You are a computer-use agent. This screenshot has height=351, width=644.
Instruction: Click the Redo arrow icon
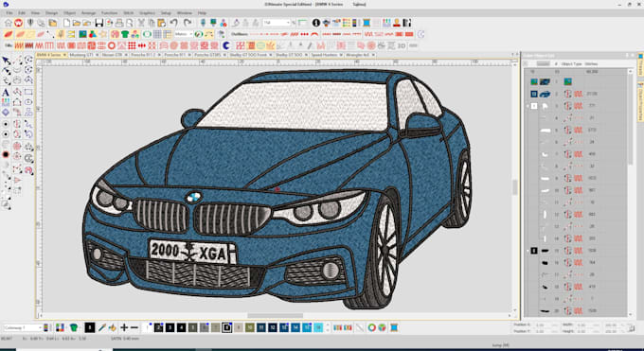point(188,23)
